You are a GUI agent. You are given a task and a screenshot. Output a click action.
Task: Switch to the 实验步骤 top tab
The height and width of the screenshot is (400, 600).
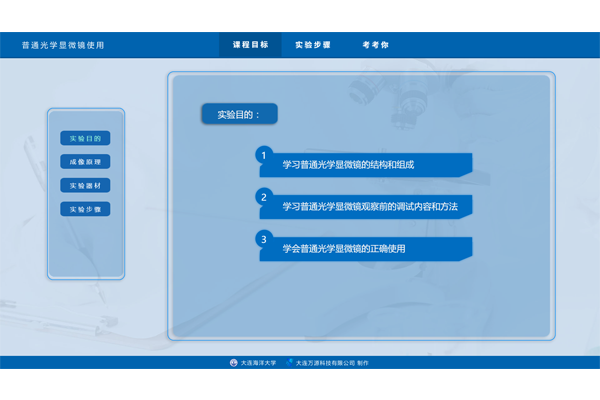click(312, 45)
